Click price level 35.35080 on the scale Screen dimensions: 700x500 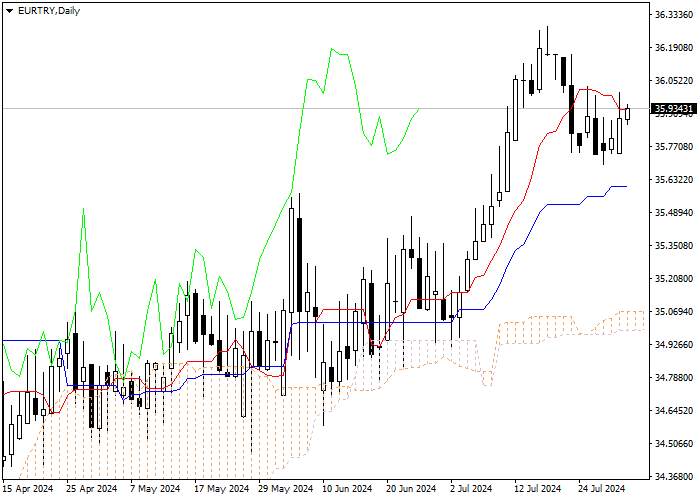[x=674, y=246]
